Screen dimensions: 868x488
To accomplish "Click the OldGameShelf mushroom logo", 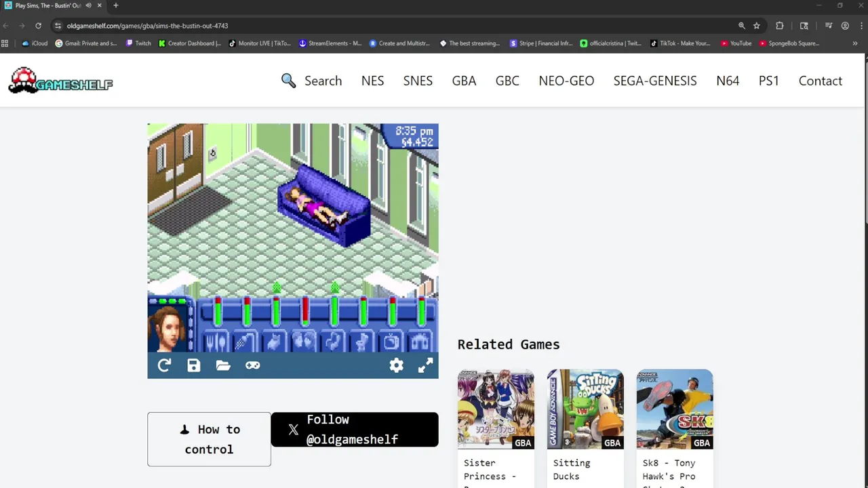I will 60,81.
